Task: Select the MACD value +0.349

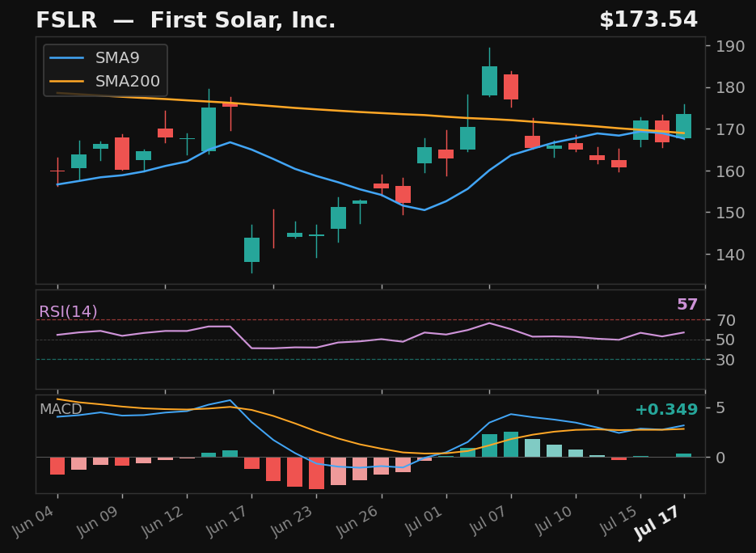Action: click(x=666, y=410)
